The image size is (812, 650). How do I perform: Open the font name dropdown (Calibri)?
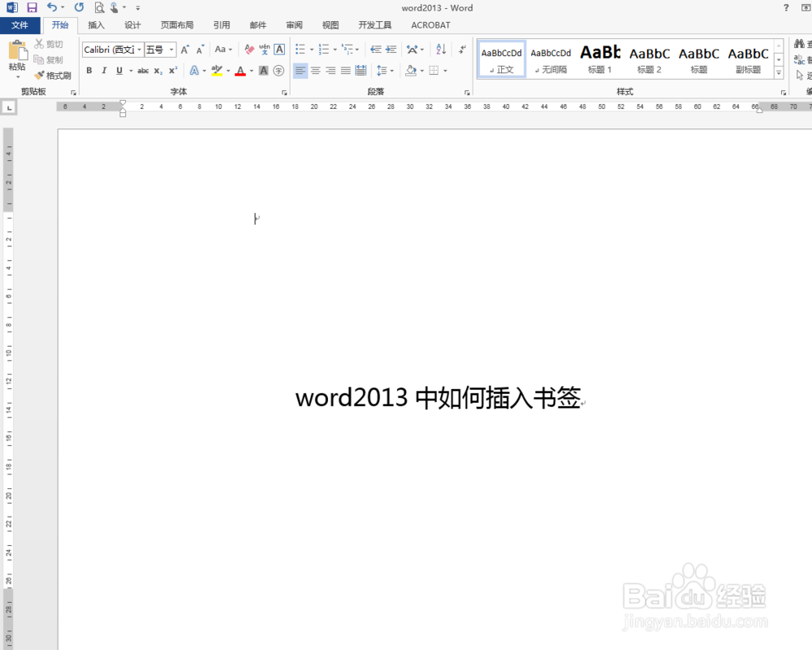[140, 50]
